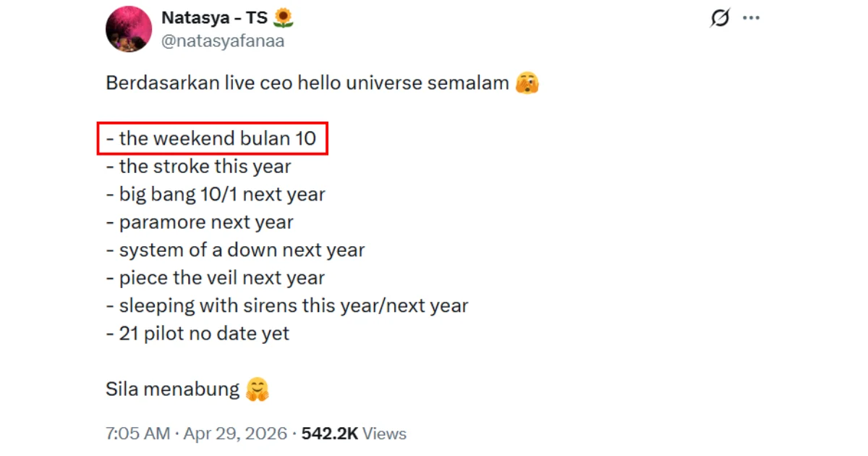The height and width of the screenshot is (456, 868).
Task: Click the line system of a down next year
Action: [x=235, y=250]
